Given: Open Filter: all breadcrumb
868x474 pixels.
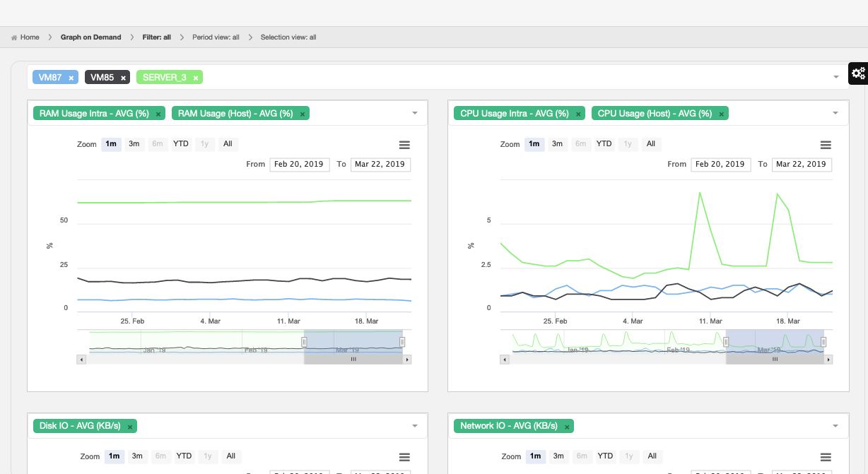Looking at the screenshot, I should pos(156,37).
